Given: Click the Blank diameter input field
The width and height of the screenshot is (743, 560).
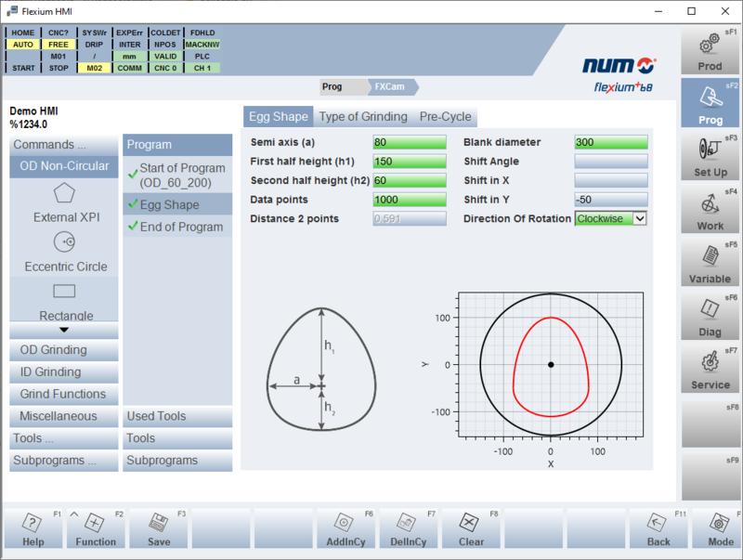Looking at the screenshot, I should 610,141.
